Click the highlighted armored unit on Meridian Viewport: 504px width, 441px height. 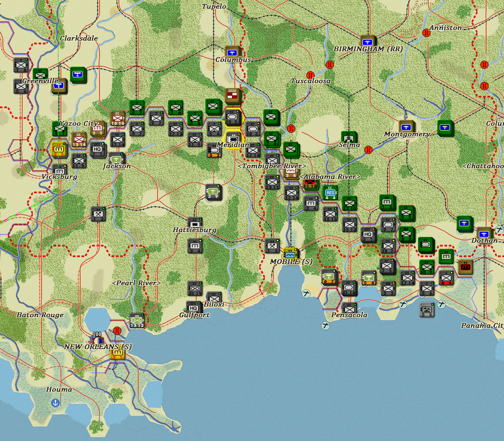233,139
